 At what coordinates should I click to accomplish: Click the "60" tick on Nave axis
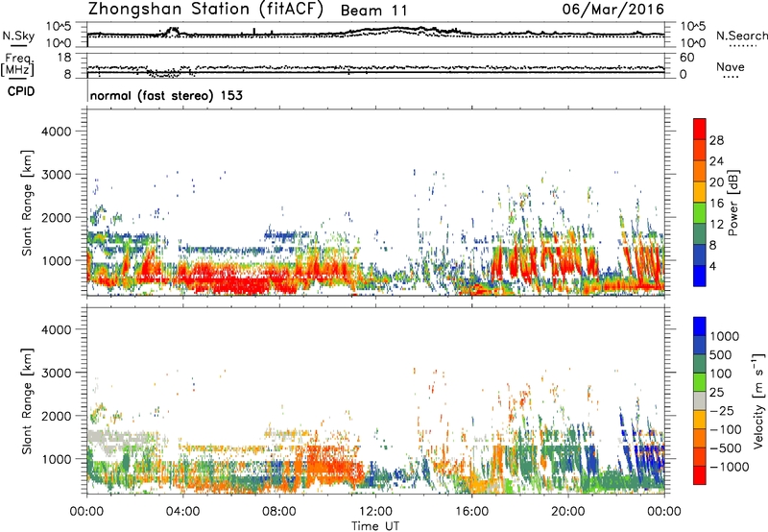tap(687, 58)
